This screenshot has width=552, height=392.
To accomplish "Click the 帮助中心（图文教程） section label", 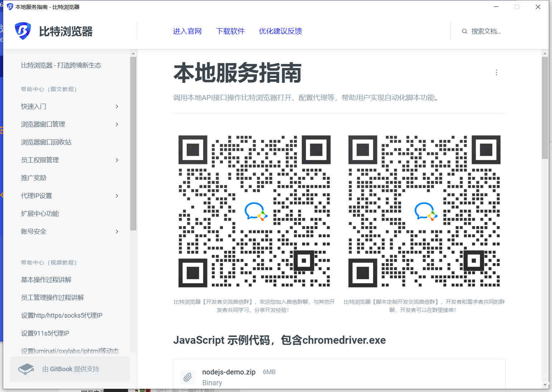I will click(49, 89).
